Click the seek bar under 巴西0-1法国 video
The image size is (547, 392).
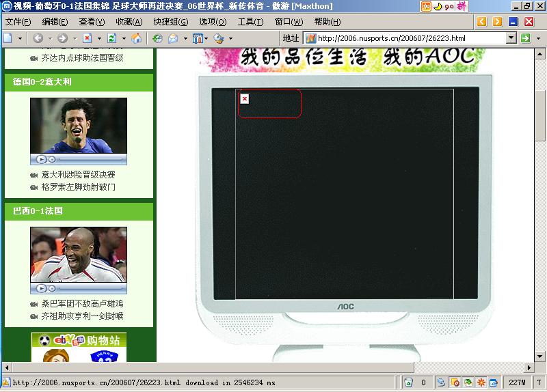tap(92, 288)
